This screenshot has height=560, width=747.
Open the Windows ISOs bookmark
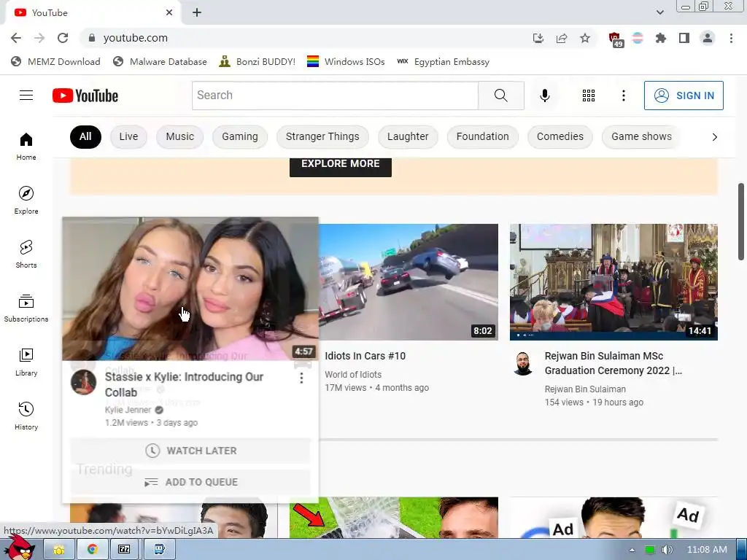(346, 62)
